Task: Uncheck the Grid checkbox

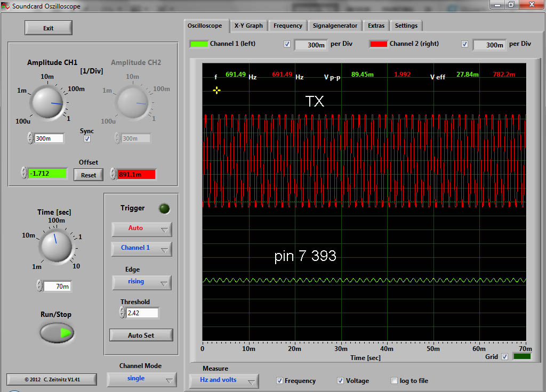Action: [504, 357]
